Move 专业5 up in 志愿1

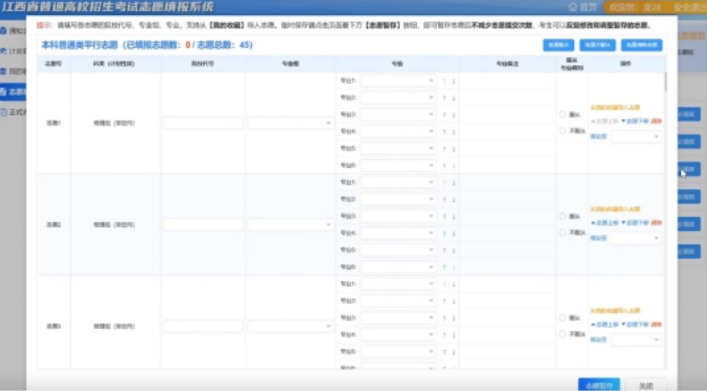point(445,149)
